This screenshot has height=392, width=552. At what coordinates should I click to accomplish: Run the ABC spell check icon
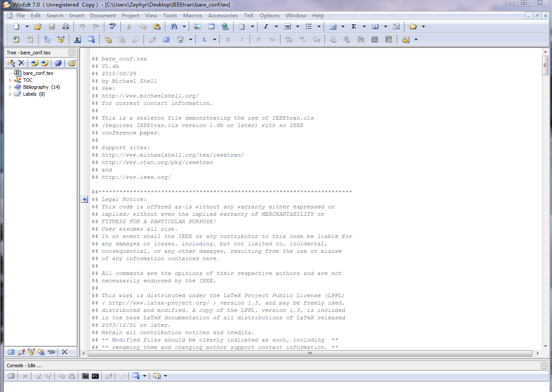(x=113, y=27)
